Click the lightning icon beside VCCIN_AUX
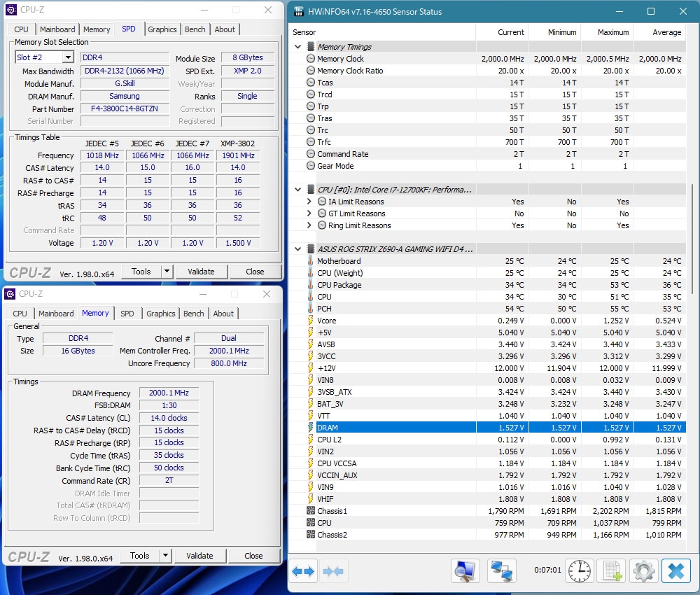The width and height of the screenshot is (700, 595). (310, 475)
